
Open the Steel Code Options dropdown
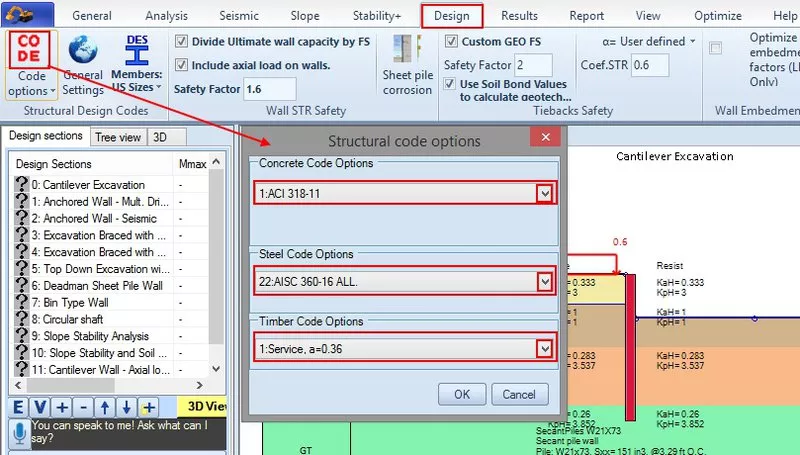tap(545, 281)
